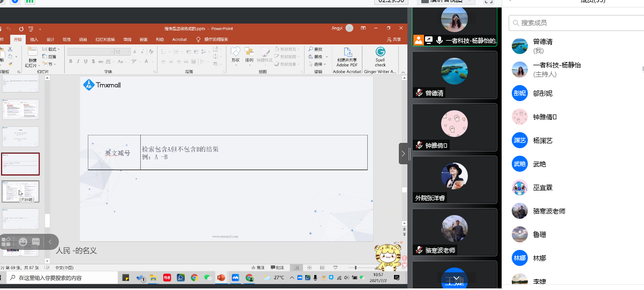
Task: Toggle Bold formatting in the font group
Action: [x=70, y=62]
